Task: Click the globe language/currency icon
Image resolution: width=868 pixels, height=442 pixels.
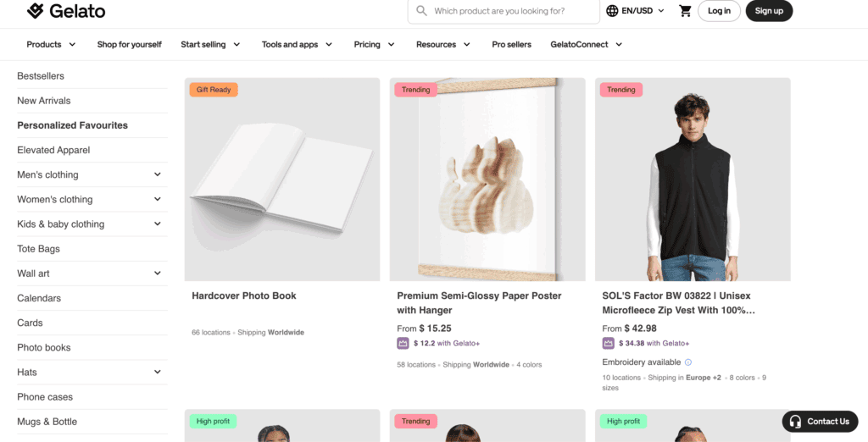Action: tap(612, 11)
